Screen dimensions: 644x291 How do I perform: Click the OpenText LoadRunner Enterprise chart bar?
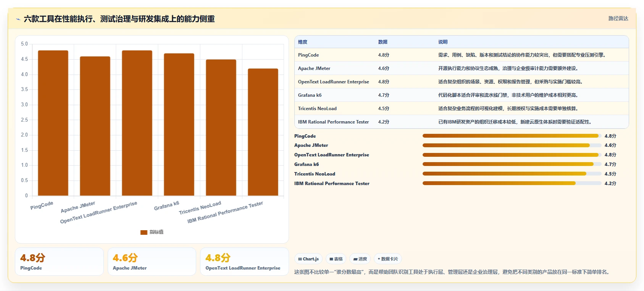pos(137,123)
